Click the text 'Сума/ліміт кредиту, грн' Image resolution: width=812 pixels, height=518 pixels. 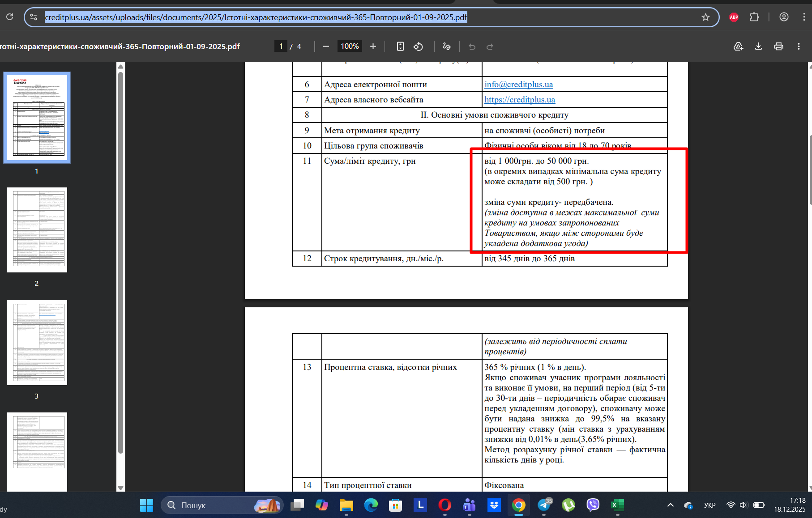click(370, 161)
